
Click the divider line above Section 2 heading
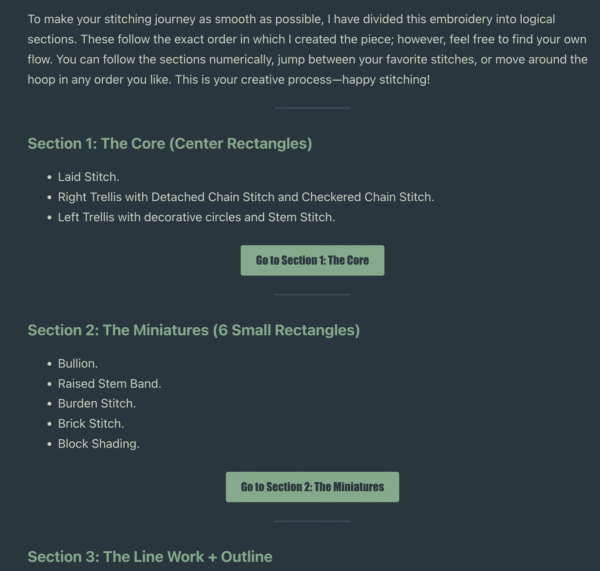pyautogui.click(x=312, y=294)
